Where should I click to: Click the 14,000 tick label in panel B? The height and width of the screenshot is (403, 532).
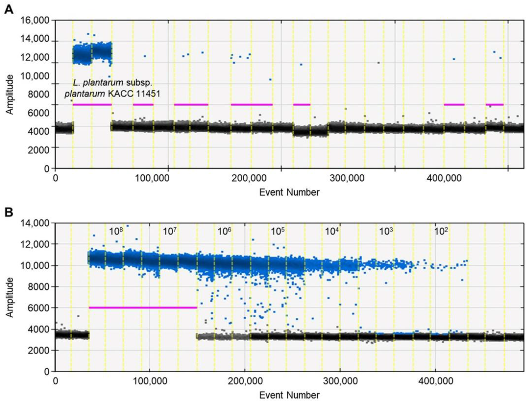(x=35, y=223)
